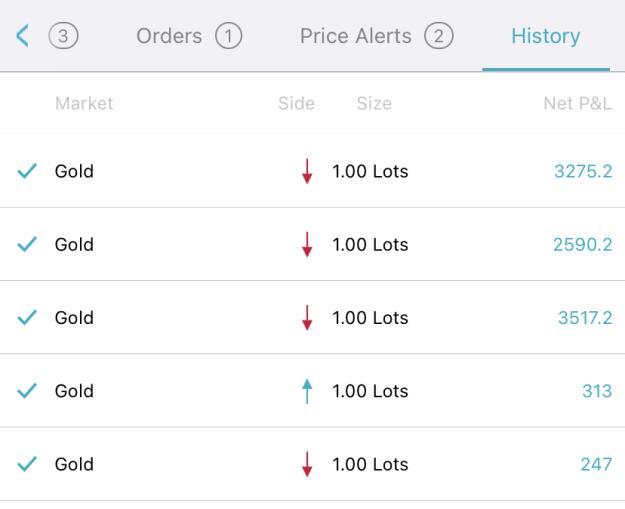Image resolution: width=625 pixels, height=509 pixels.
Task: Click the checkmark on the 2590.2 Gold trade
Action: pos(27,244)
